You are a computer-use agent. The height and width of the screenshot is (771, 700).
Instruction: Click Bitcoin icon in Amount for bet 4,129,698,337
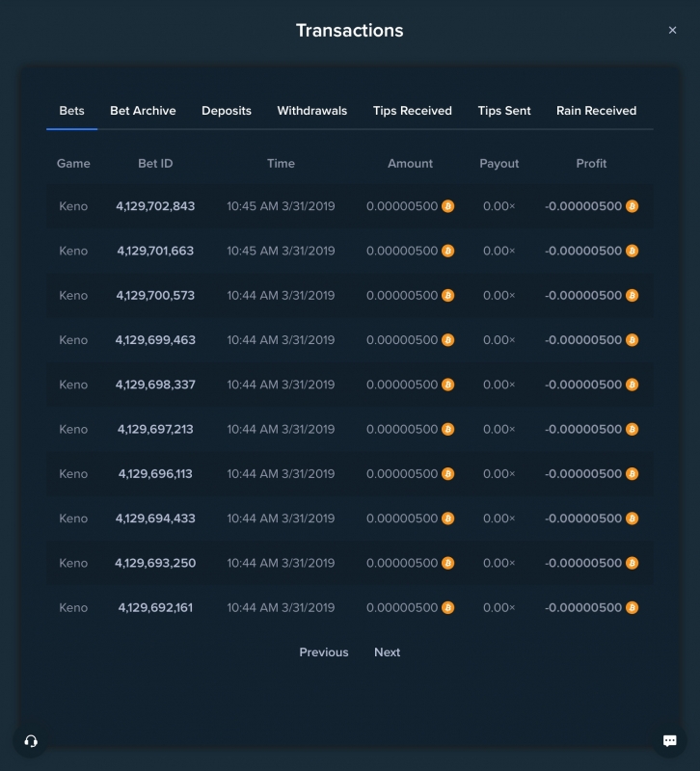[x=447, y=385]
